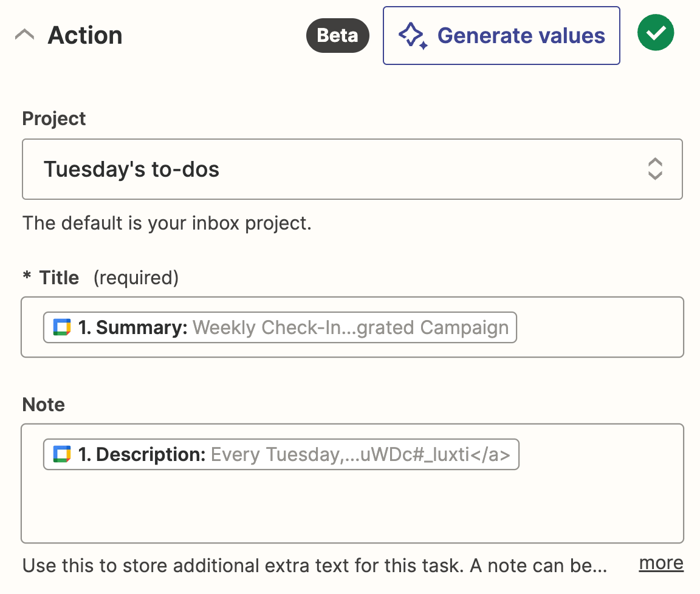The width and height of the screenshot is (700, 594).
Task: Expand the Note help text with more link
Action: click(661, 564)
